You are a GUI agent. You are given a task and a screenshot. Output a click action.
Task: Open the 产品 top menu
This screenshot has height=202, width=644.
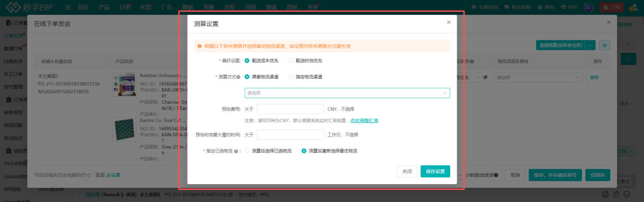(x=104, y=7)
